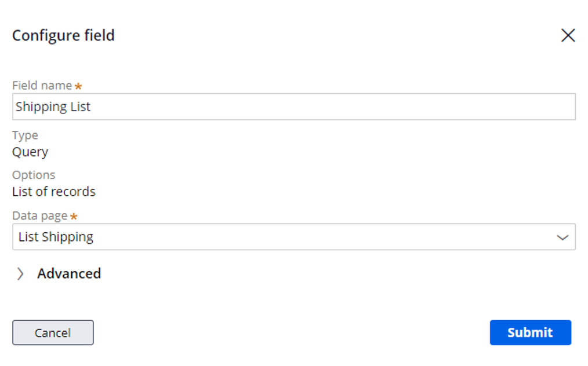Click the required asterisk beside Field name
This screenshot has width=588, height=366.
pos(78,86)
